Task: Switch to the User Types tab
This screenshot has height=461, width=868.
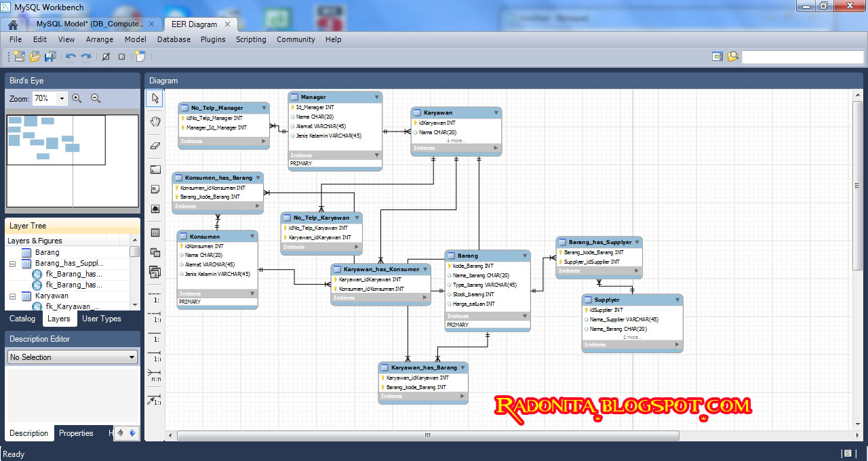Action: click(x=102, y=319)
